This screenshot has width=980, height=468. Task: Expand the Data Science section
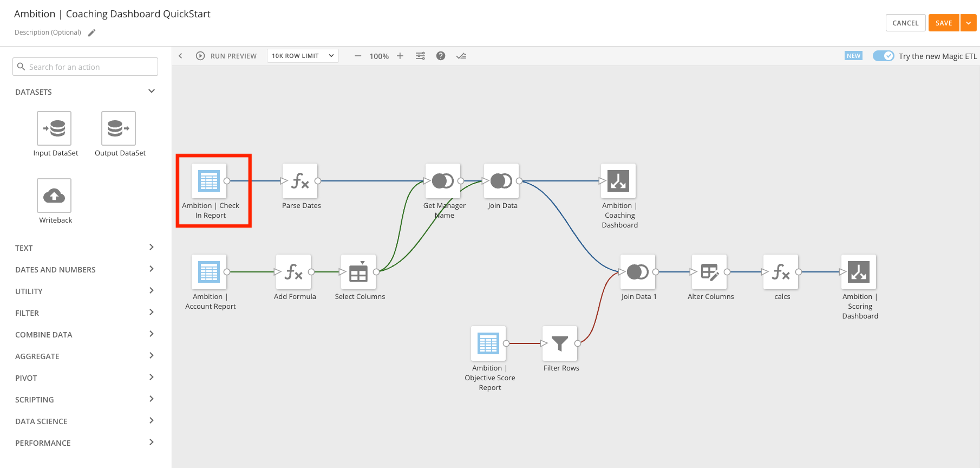(x=152, y=421)
